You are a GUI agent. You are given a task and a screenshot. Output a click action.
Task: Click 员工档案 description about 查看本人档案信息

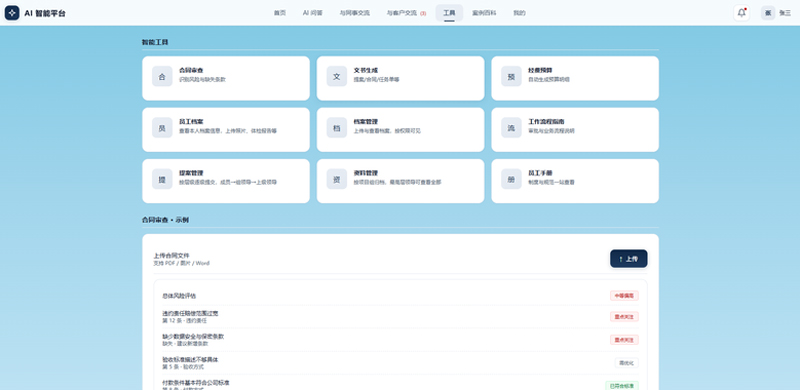[228, 131]
